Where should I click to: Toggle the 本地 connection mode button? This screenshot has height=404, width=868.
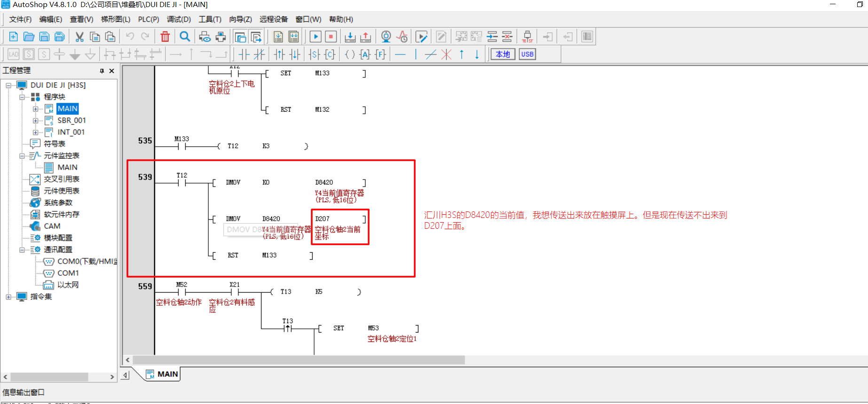pos(503,54)
